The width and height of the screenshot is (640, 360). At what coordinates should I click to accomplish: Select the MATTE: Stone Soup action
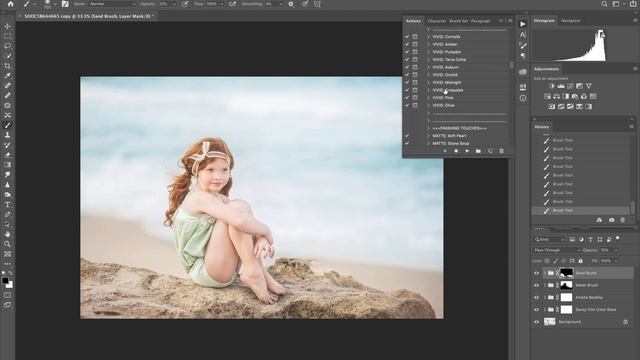(451, 144)
